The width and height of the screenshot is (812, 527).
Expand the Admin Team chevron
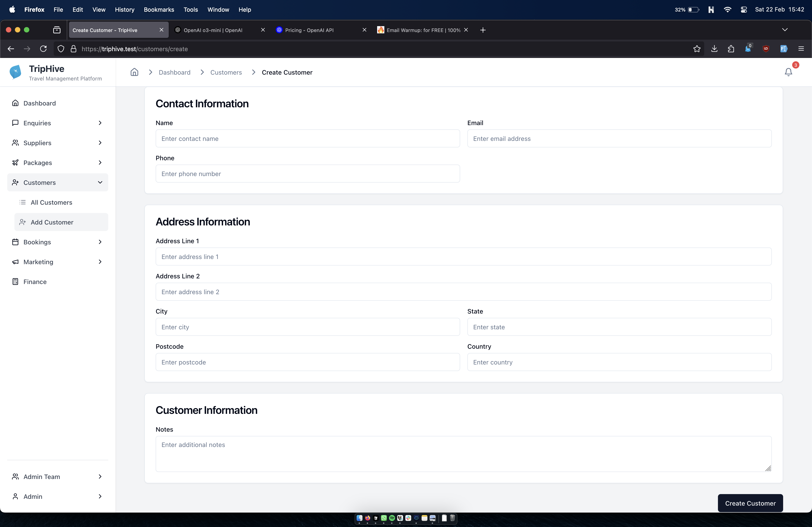[100, 476]
